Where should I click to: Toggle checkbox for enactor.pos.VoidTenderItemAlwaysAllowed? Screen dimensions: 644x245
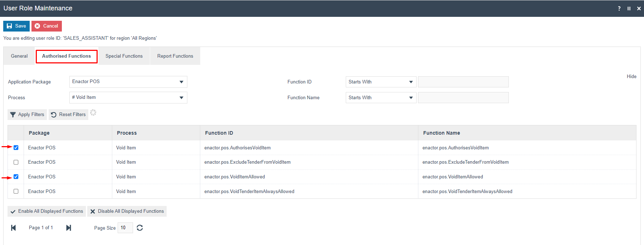click(16, 191)
